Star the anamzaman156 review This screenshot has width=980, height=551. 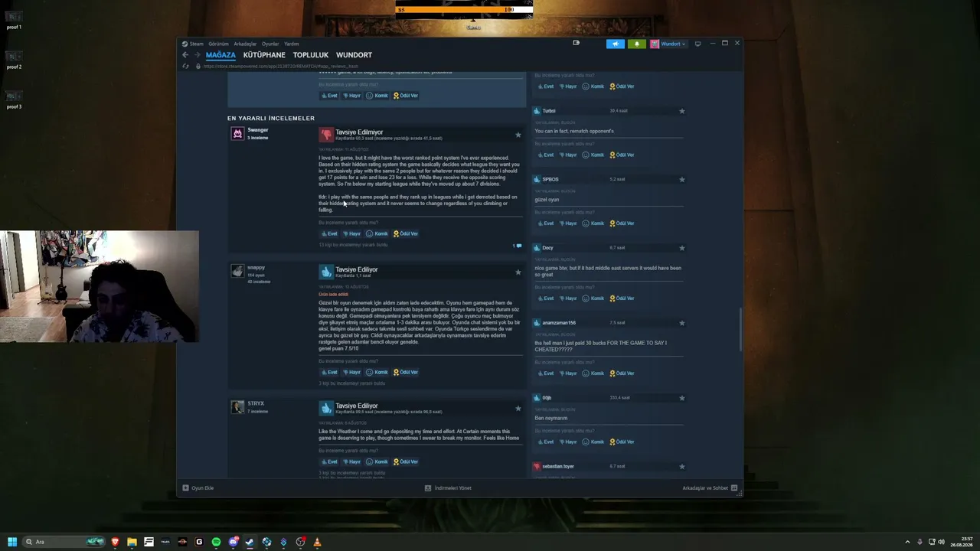[x=682, y=323]
